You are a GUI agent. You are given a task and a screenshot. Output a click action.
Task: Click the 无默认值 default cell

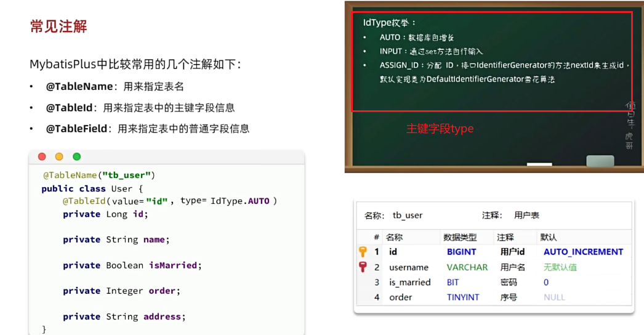pyautogui.click(x=560, y=267)
